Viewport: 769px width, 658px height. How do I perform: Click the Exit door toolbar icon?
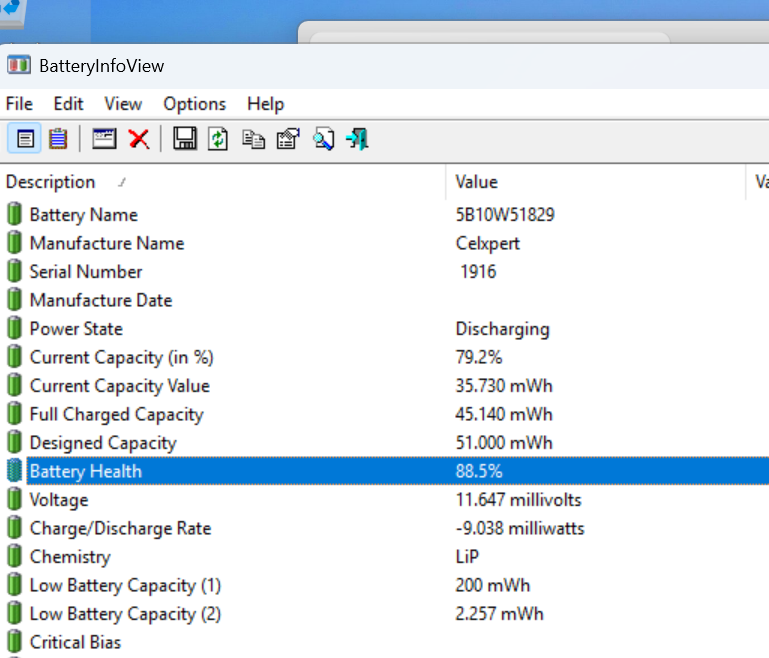pos(358,139)
